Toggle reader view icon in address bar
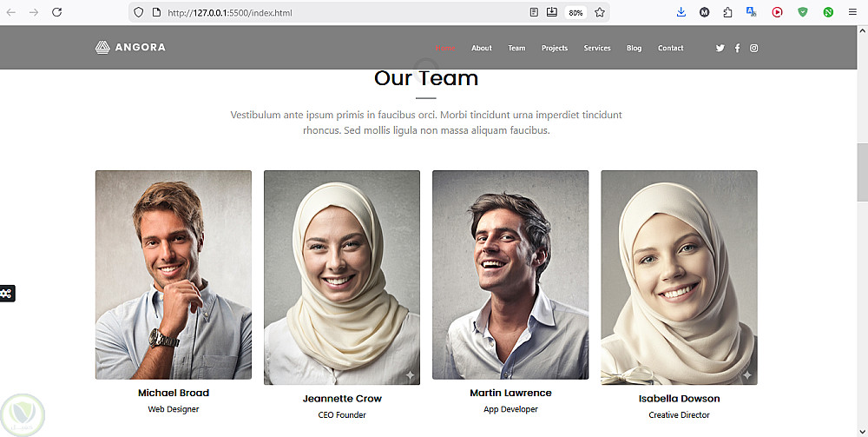 click(534, 12)
